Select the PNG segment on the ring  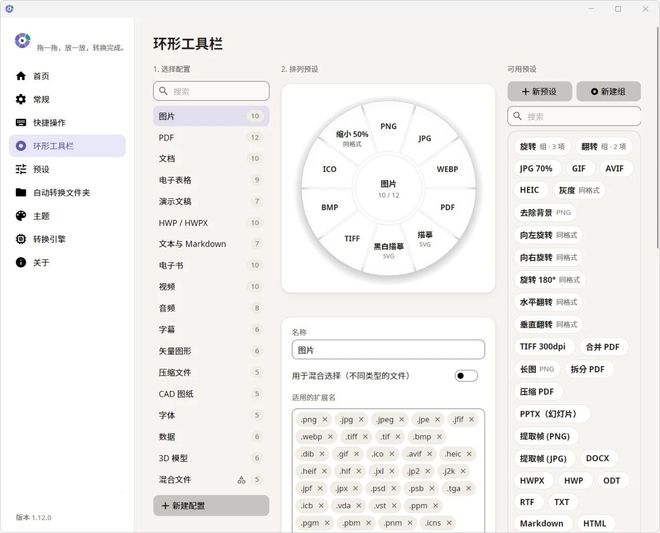click(388, 126)
